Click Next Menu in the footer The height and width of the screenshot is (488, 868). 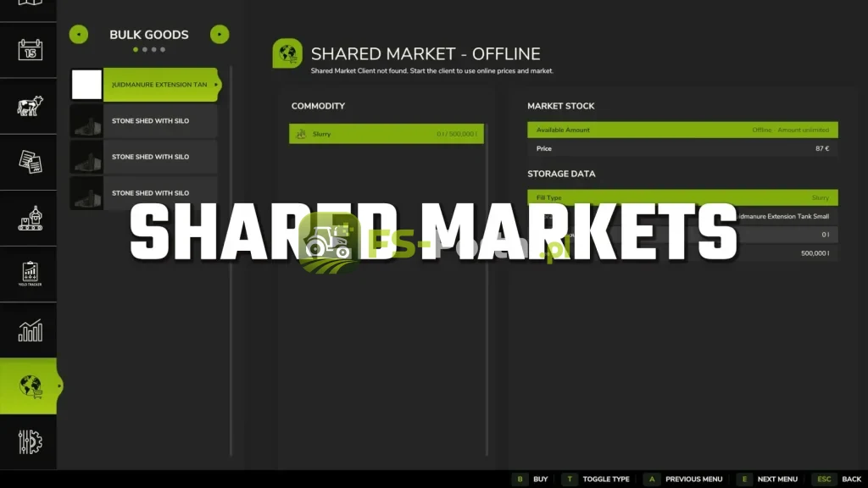(x=767, y=480)
